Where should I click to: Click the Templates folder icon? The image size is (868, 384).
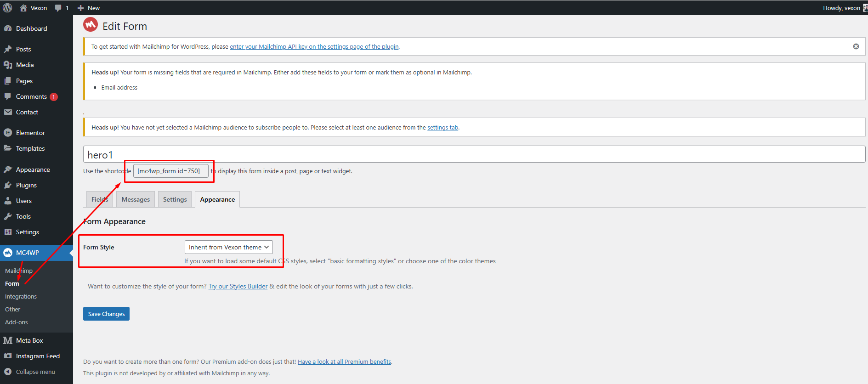[x=8, y=148]
